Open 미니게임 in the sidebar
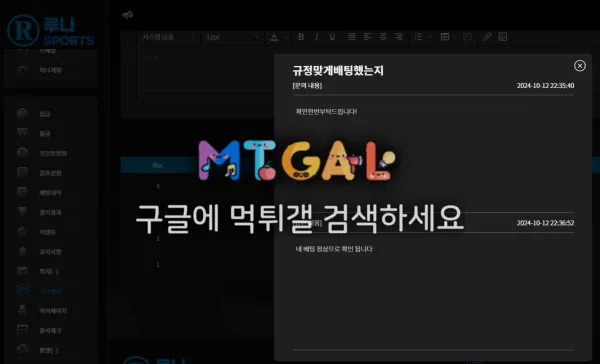 click(51, 70)
